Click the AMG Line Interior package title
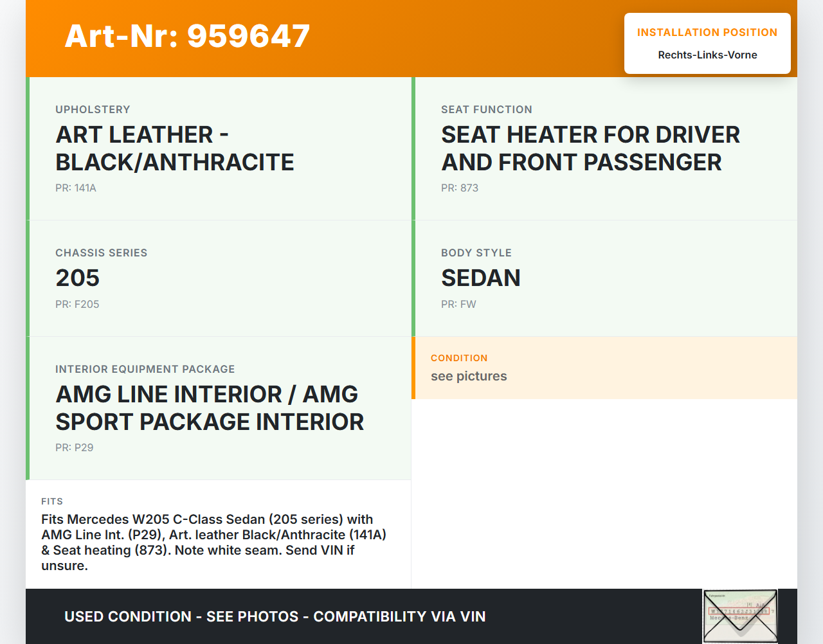Screen dimensions: 823x644 209,408
